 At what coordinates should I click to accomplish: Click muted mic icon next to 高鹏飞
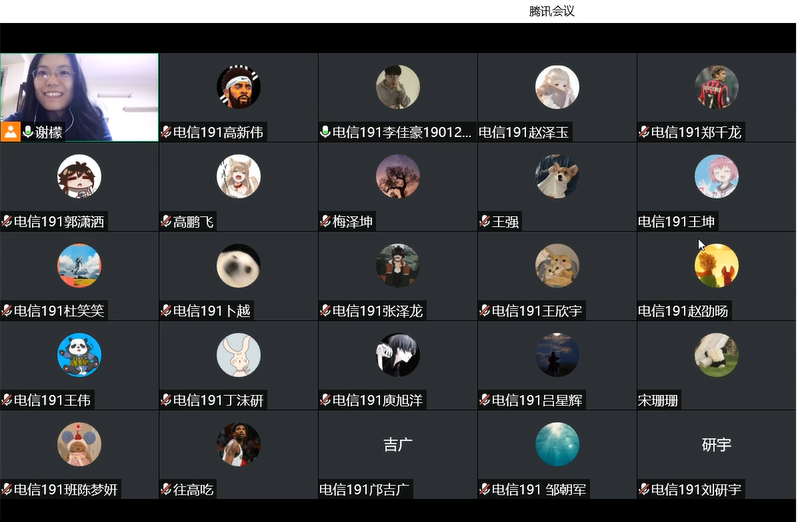(x=166, y=222)
